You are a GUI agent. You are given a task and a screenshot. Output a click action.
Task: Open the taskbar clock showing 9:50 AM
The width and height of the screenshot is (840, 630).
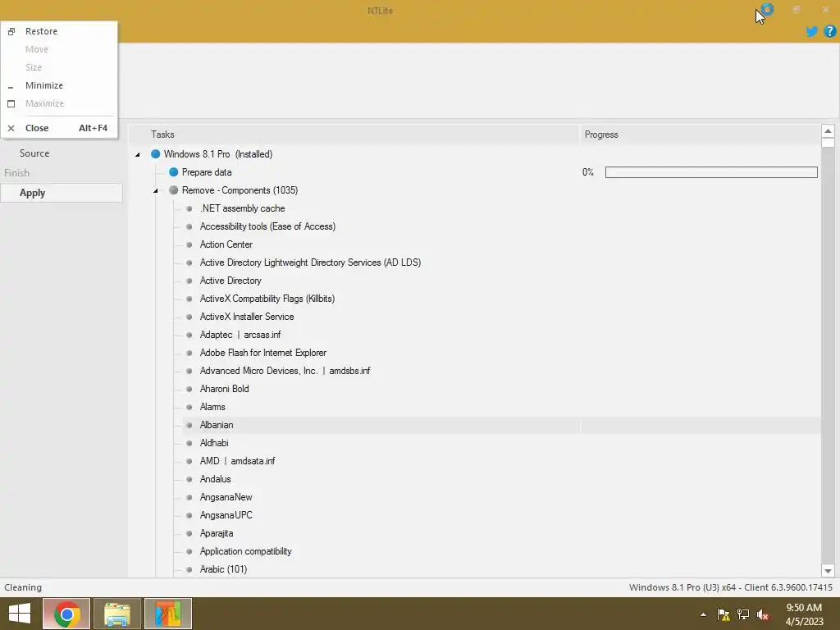(804, 614)
